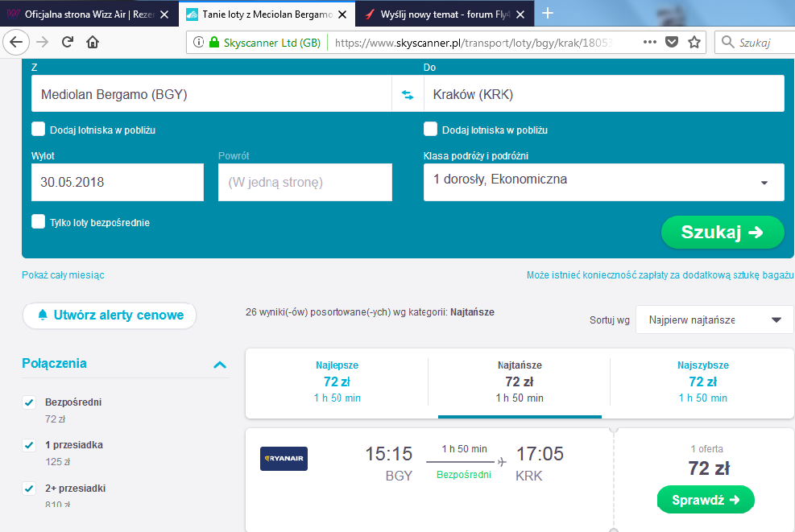Click the 1 oferta text
Image resolution: width=795 pixels, height=532 pixels.
click(706, 449)
